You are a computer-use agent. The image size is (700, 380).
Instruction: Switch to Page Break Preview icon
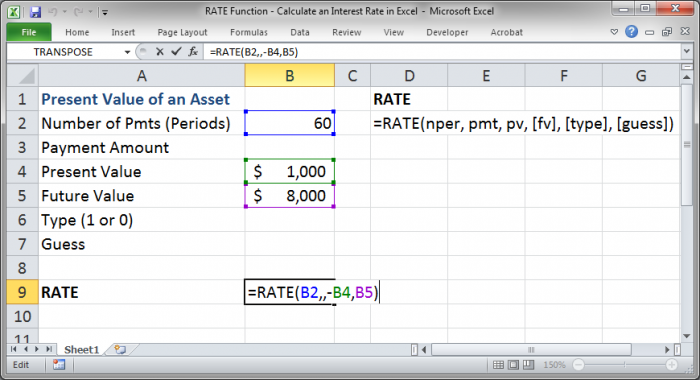(529, 365)
